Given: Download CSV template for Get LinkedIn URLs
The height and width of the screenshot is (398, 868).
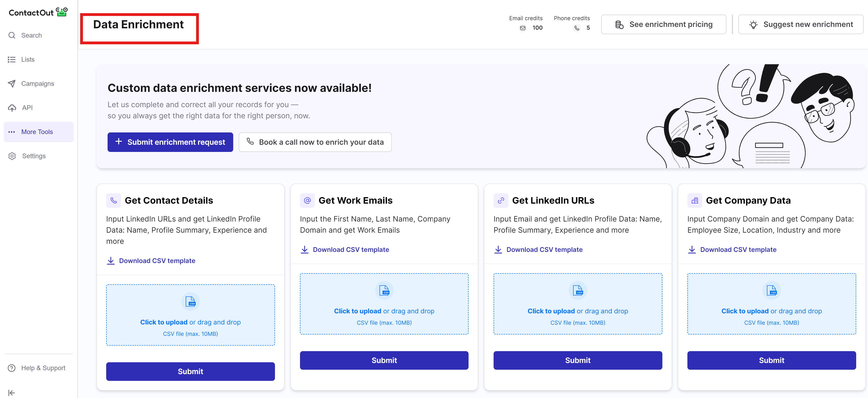Looking at the screenshot, I should tap(544, 250).
